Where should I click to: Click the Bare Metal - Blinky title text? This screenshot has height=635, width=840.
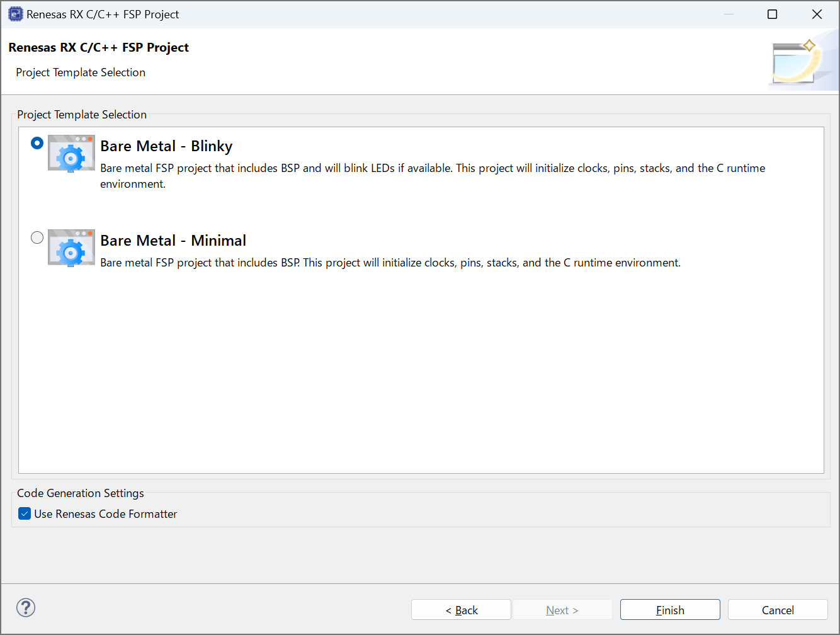click(166, 146)
